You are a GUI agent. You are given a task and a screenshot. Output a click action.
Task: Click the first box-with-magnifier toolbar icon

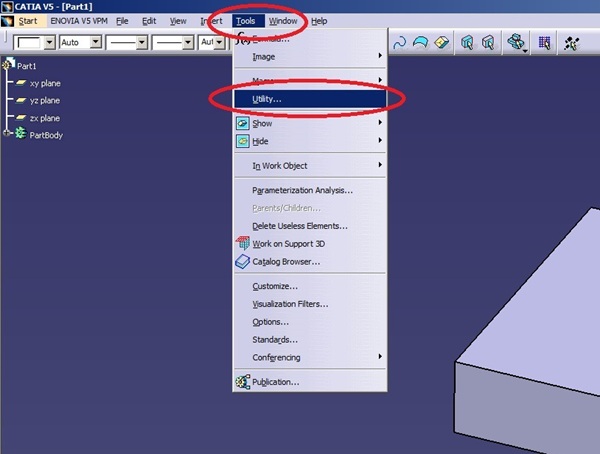(x=467, y=42)
